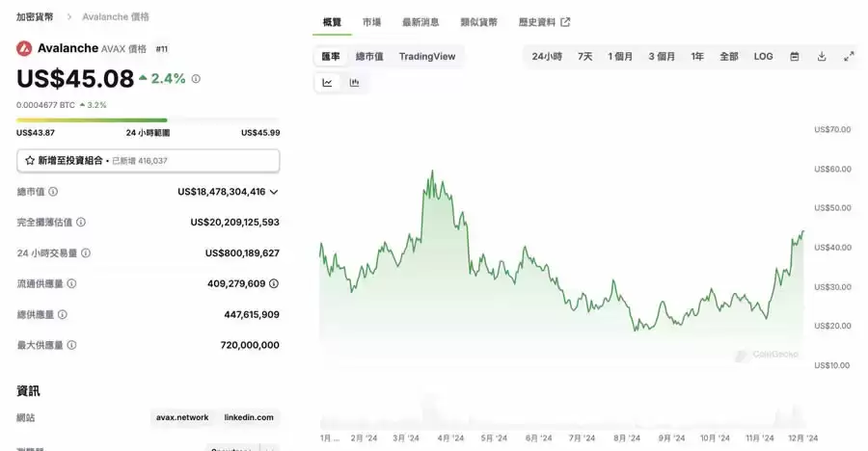Click star icon in add-to-portfolio button
This screenshot has height=451, width=868.
(30, 161)
